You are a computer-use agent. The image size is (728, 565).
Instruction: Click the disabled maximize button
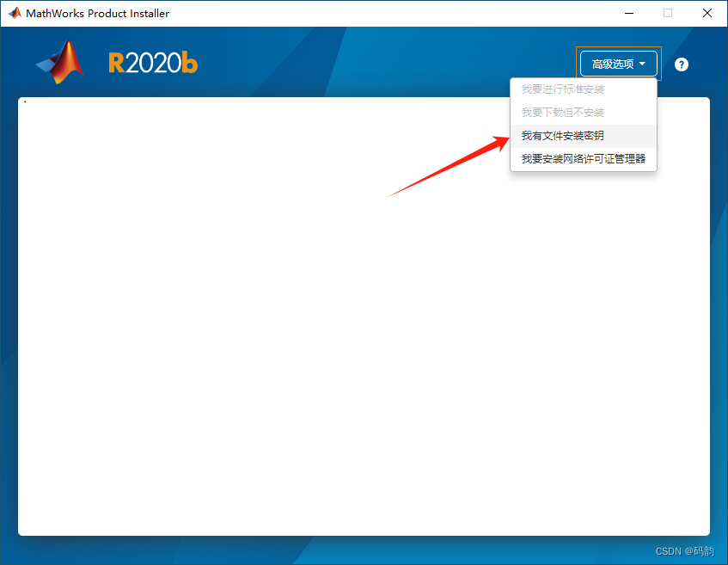click(x=668, y=13)
